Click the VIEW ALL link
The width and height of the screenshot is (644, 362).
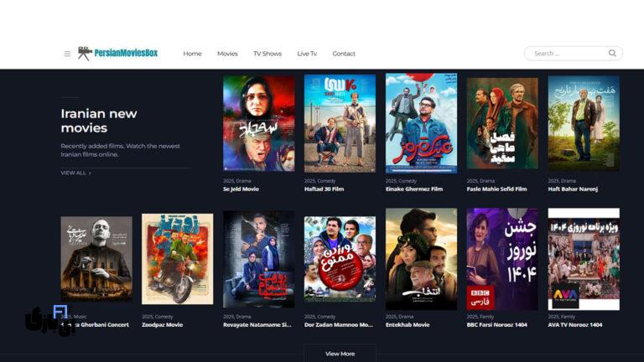pyautogui.click(x=76, y=173)
